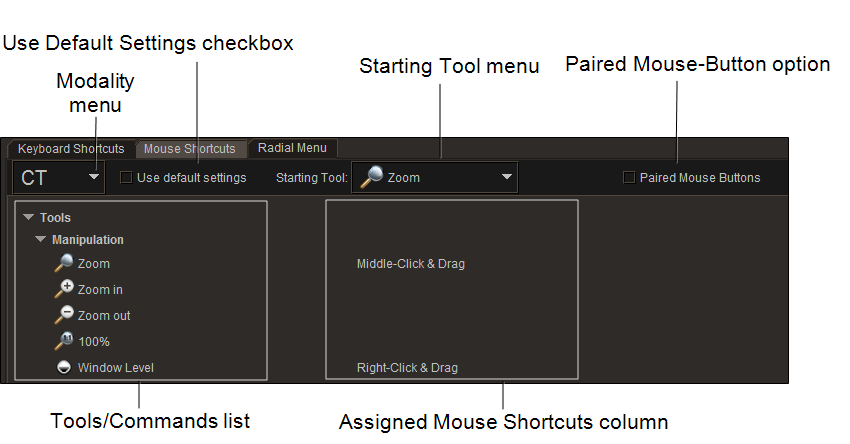Select the Window Level tool icon
This screenshot has width=850, height=444.
(64, 367)
